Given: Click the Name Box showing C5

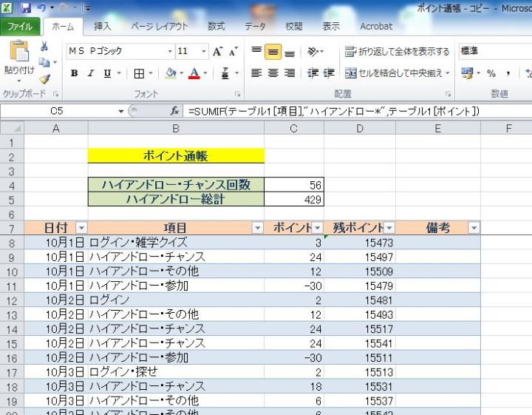Looking at the screenshot, I should coord(59,111).
